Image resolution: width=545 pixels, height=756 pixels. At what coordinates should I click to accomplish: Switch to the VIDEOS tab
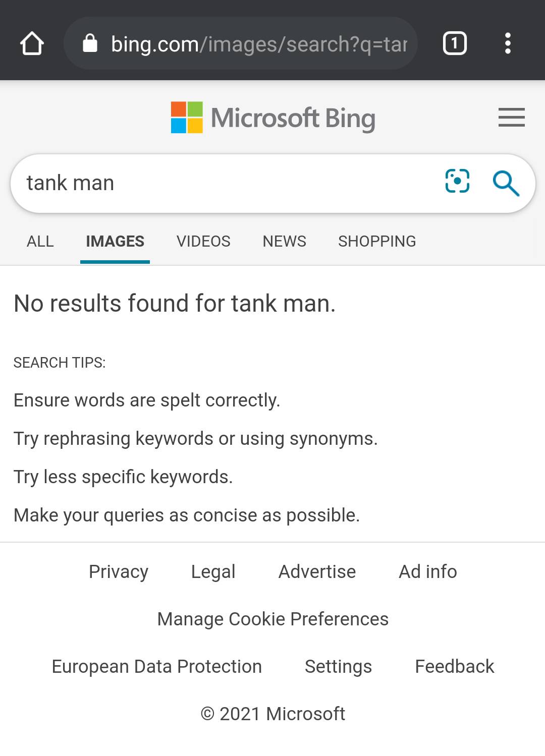pos(203,242)
